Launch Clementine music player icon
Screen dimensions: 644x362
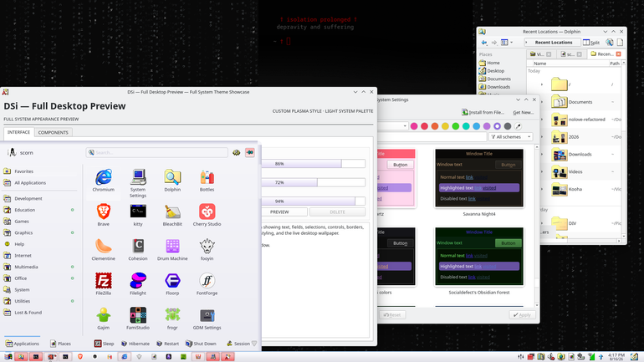(x=103, y=249)
